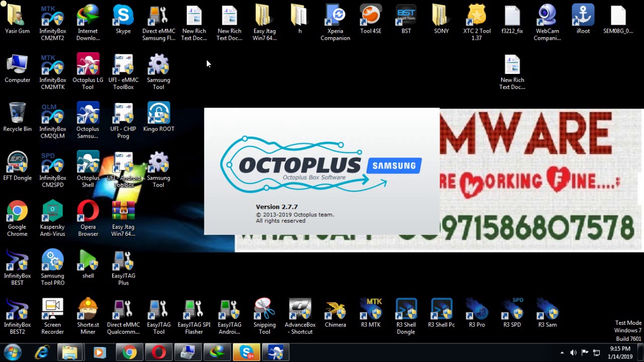Screen dimensions: 644x362
Task: Launch Direct eMMC Qualcomm shortcut
Action: pos(123,317)
